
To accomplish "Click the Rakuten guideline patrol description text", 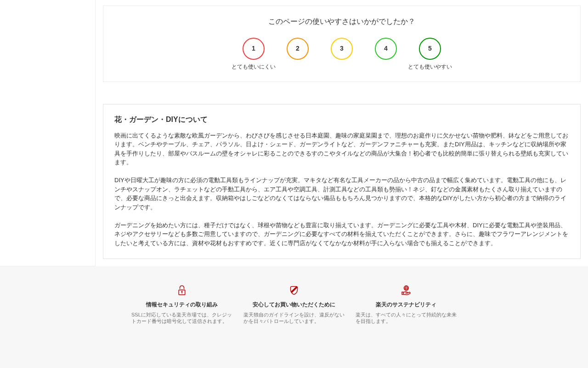I will click(x=294, y=318).
